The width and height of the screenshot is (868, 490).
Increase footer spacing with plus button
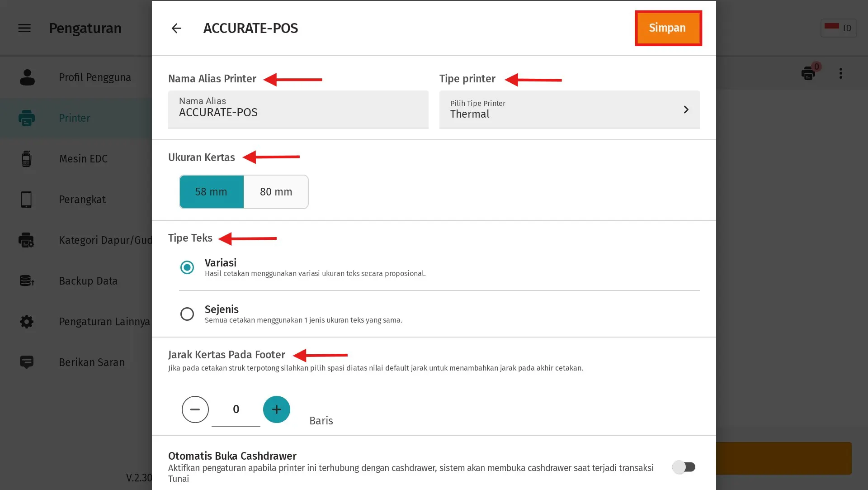click(277, 409)
